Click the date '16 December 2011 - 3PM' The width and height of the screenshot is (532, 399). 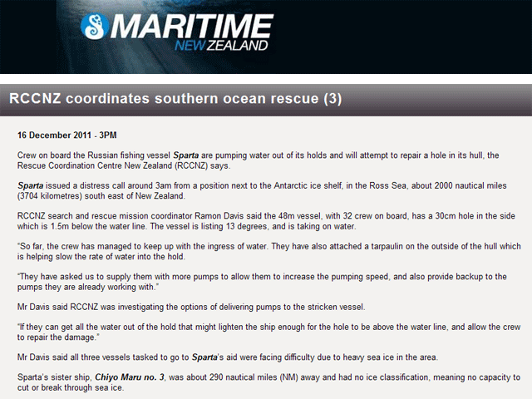68,134
